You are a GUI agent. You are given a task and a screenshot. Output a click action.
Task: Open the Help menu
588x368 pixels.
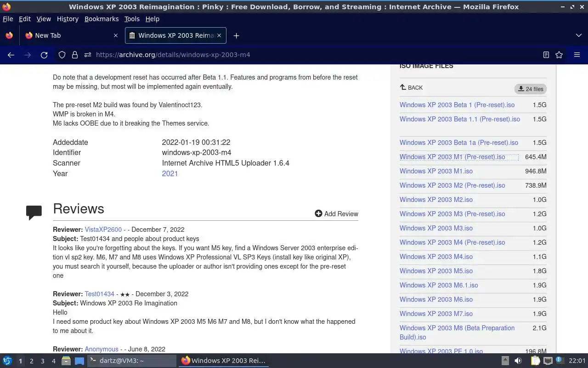[153, 19]
